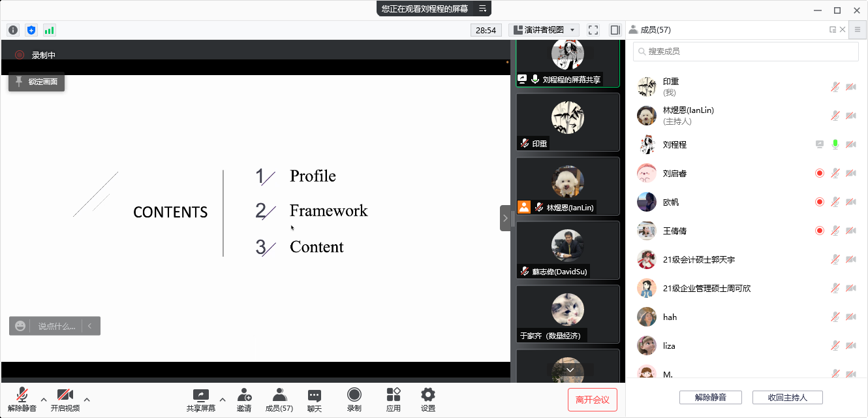Open the Apps (应用) icon
868x418 pixels.
(x=394, y=399)
